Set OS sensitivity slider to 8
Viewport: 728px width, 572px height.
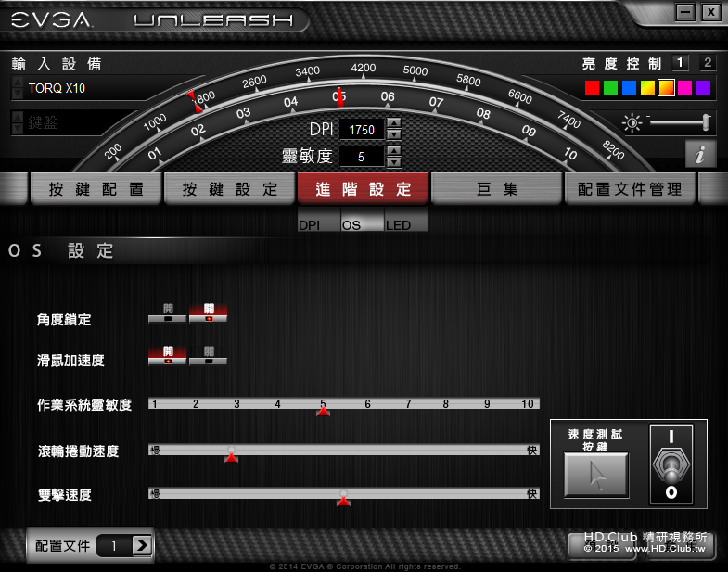[446, 404]
